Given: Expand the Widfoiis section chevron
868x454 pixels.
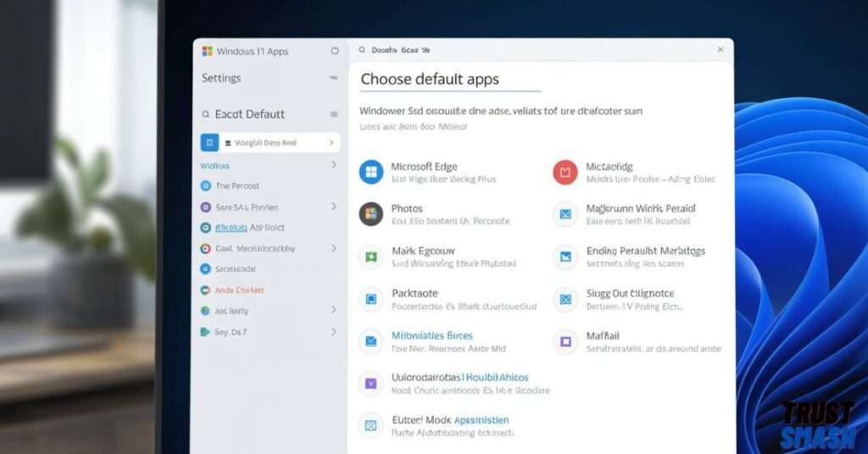Looking at the screenshot, I should (x=334, y=165).
